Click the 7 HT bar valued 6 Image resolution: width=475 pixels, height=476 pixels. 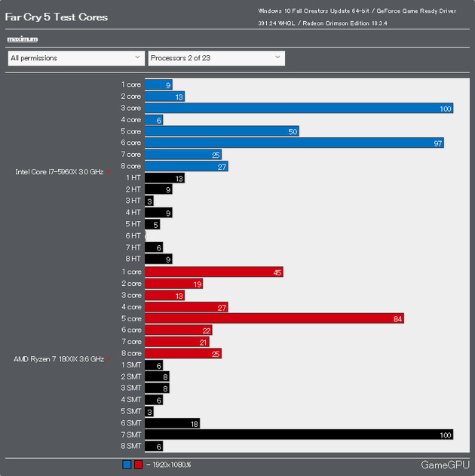coord(154,247)
